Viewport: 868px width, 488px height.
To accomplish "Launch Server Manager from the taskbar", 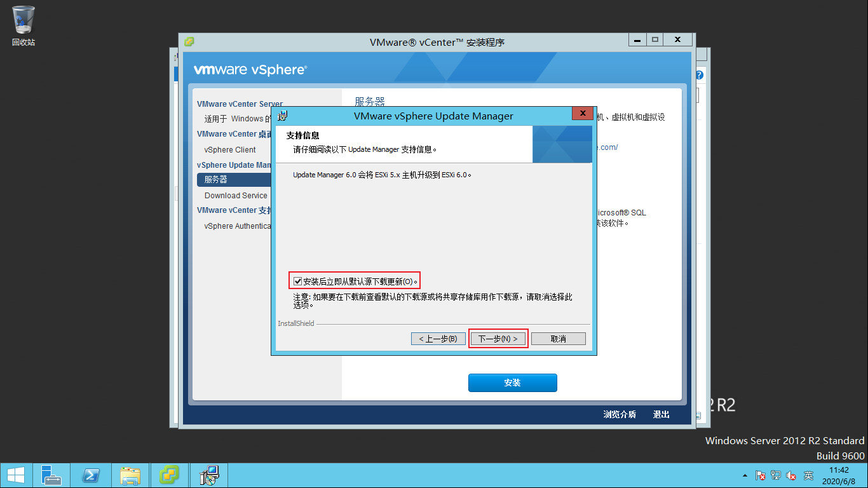I will click(51, 475).
